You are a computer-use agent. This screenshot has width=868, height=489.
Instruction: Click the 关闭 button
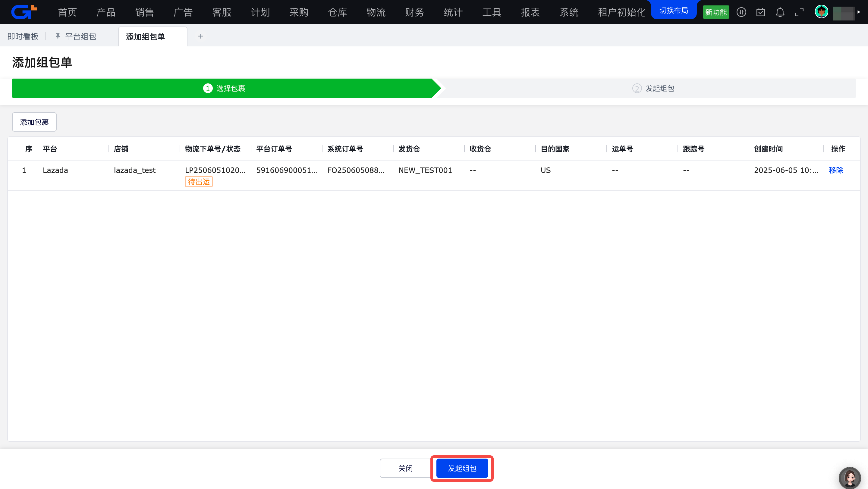tap(405, 468)
